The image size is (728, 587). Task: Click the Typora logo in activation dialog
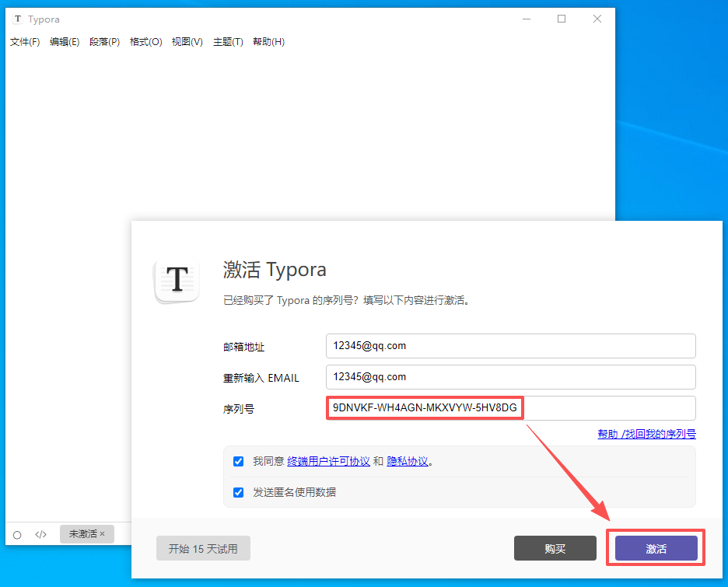click(x=177, y=280)
